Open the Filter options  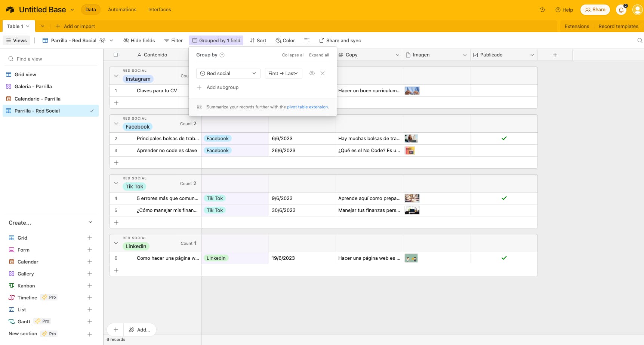pyautogui.click(x=173, y=40)
